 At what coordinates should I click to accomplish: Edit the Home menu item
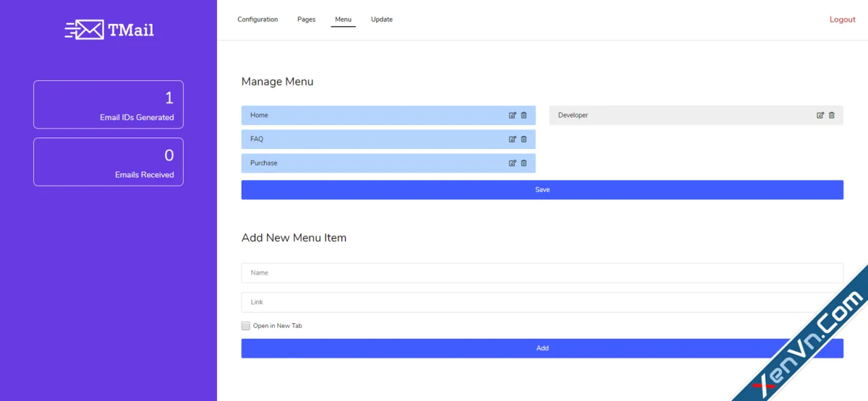pyautogui.click(x=513, y=116)
